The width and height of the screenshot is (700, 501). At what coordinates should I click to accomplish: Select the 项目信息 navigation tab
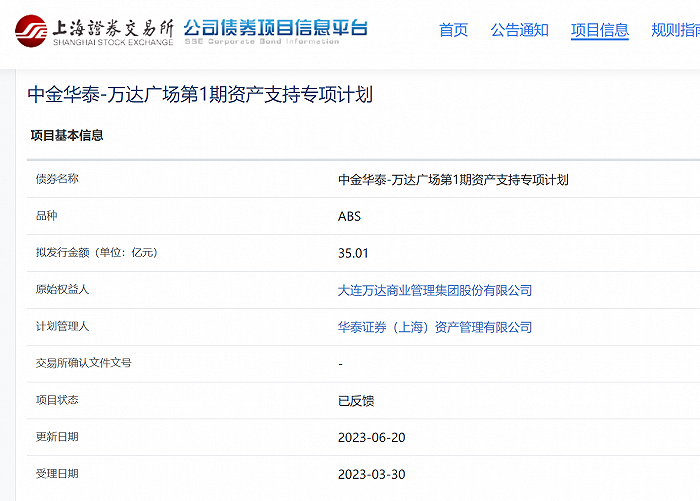pyautogui.click(x=599, y=30)
